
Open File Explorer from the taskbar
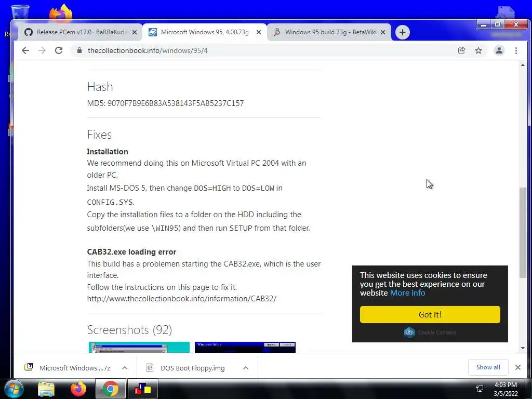[46, 389]
